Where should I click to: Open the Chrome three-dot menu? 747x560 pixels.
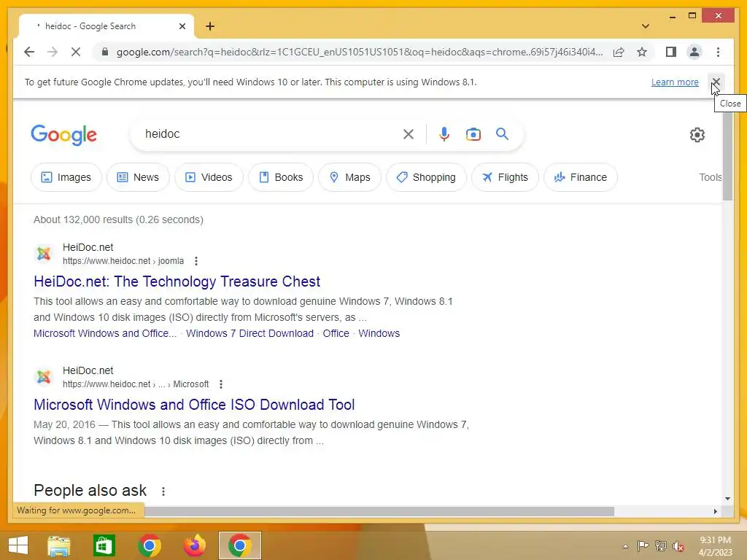tap(718, 52)
